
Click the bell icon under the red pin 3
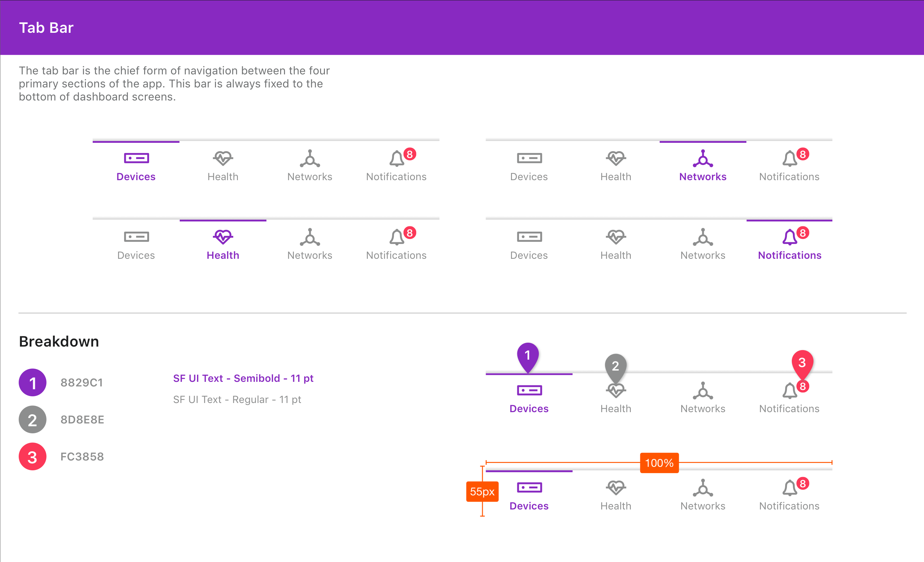(790, 391)
